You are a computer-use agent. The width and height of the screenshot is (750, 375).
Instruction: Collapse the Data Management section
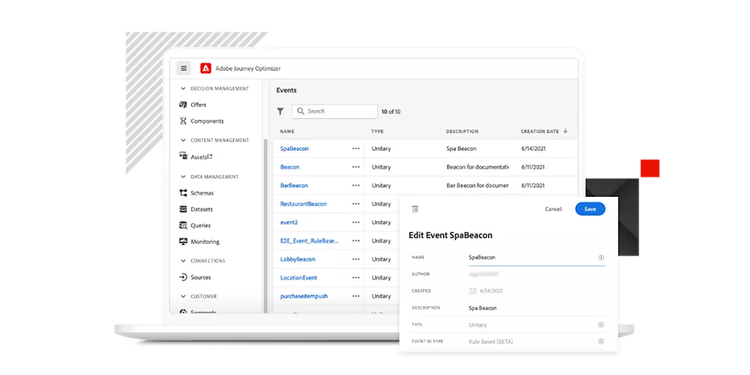point(183,177)
